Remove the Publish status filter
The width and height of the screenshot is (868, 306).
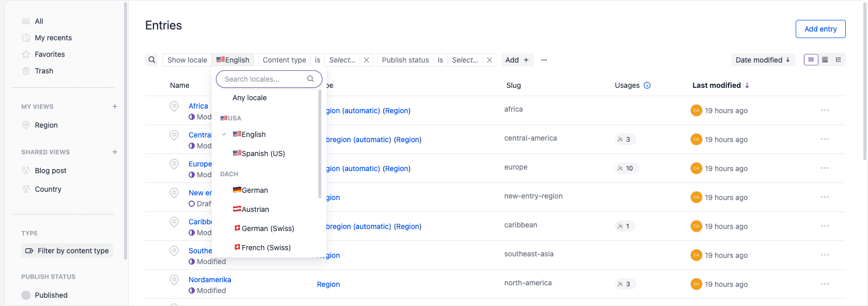pyautogui.click(x=489, y=60)
